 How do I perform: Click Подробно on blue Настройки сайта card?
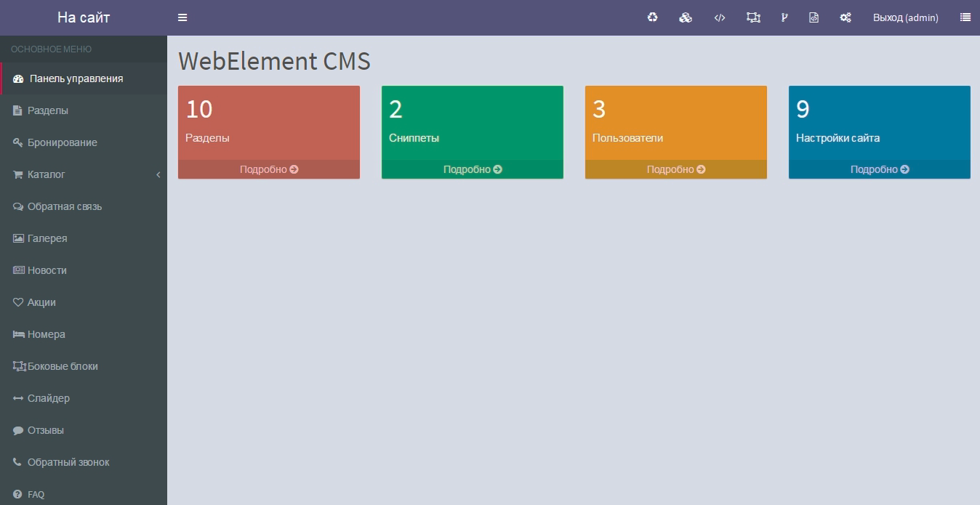(880, 169)
